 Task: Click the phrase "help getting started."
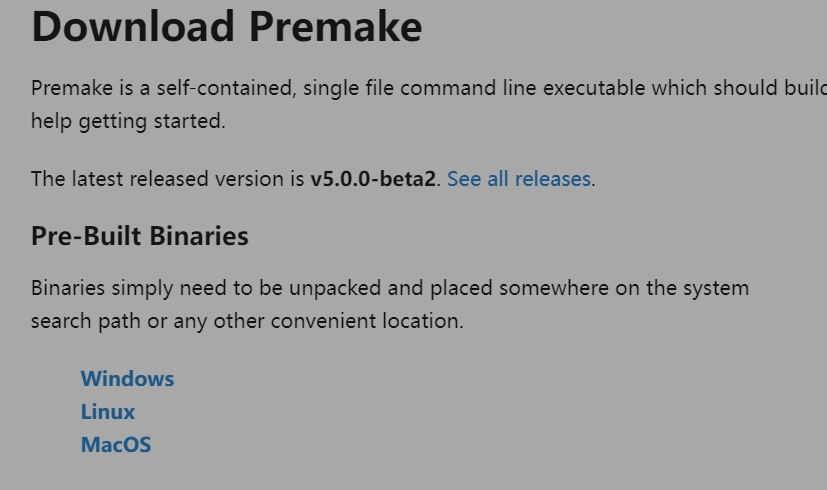point(128,121)
